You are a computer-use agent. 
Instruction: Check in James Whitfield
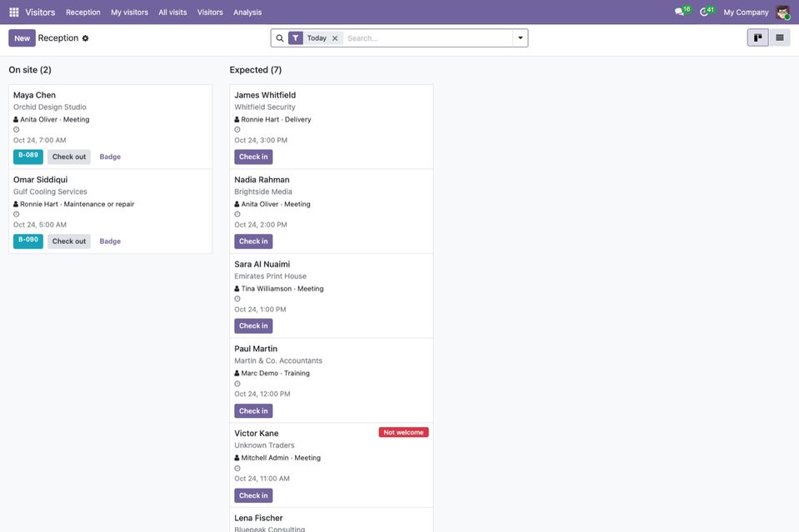click(x=253, y=157)
